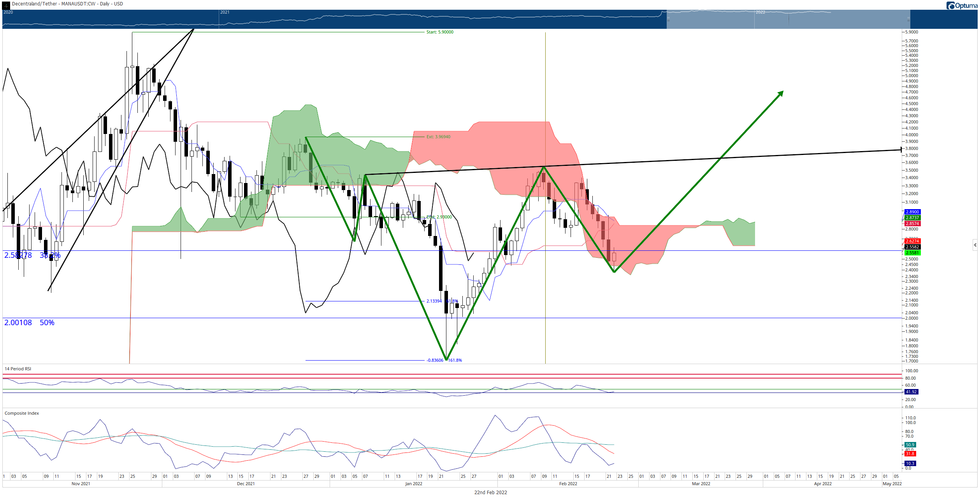Select the Composite Index 10.3 value tag

pos(910,463)
